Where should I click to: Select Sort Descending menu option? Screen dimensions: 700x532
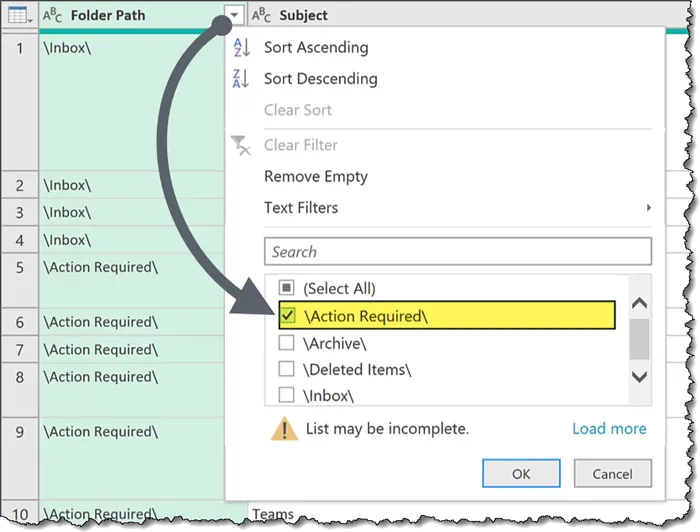point(320,79)
